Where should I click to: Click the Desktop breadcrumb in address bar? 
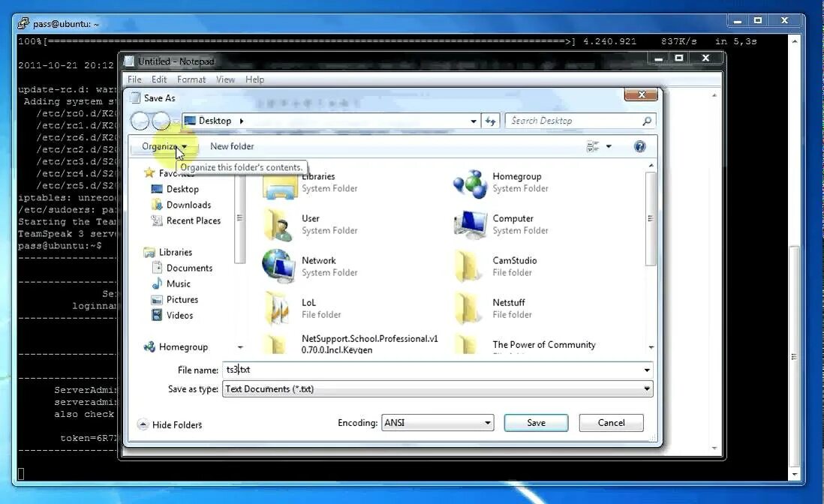point(214,121)
